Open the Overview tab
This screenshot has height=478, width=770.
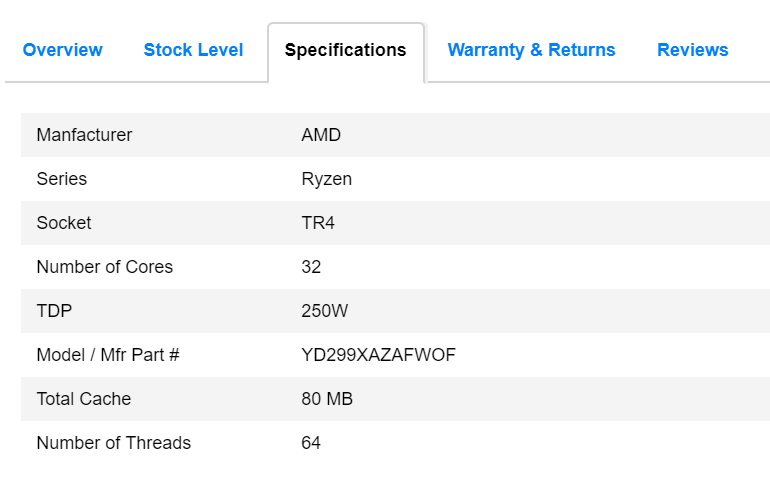pyautogui.click(x=62, y=50)
